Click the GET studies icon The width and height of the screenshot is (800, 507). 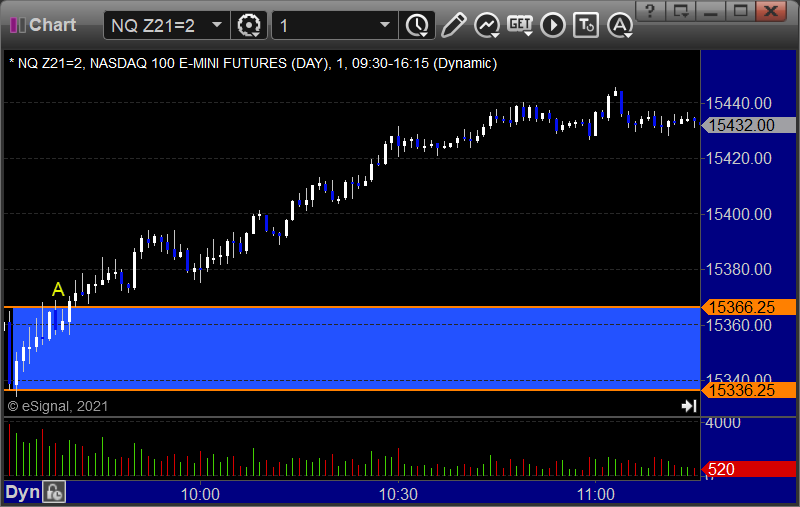tap(520, 25)
